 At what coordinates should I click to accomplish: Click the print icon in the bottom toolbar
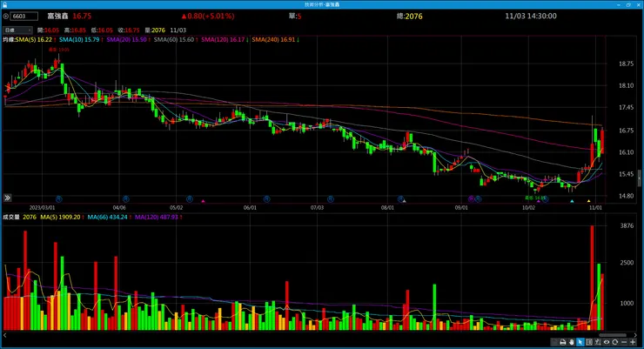point(563,342)
